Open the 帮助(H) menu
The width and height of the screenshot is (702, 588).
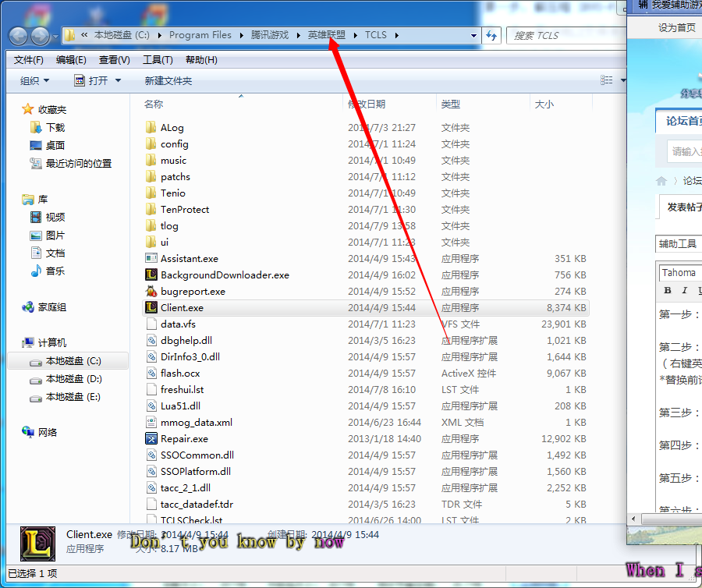point(201,60)
